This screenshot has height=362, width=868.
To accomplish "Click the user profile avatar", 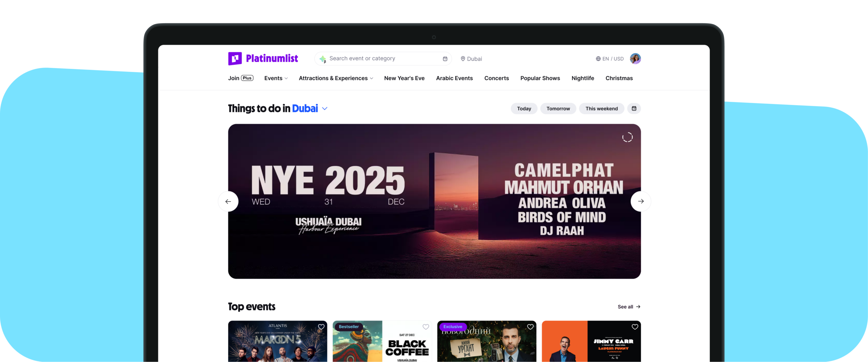I will (x=635, y=59).
